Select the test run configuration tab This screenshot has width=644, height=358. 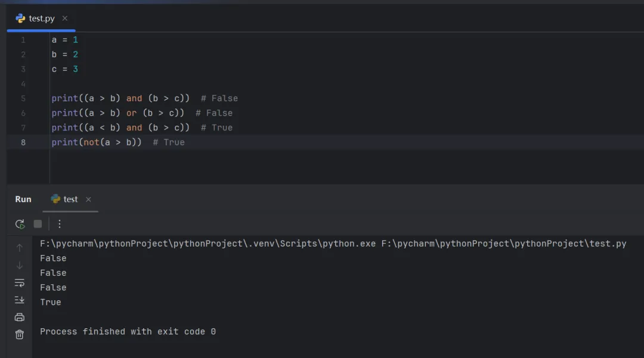tap(70, 200)
